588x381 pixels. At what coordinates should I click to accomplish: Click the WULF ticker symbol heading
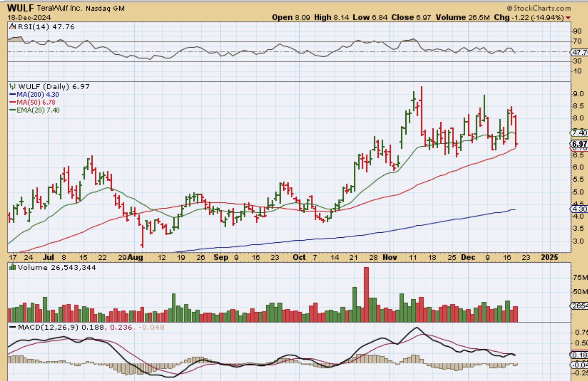point(20,8)
